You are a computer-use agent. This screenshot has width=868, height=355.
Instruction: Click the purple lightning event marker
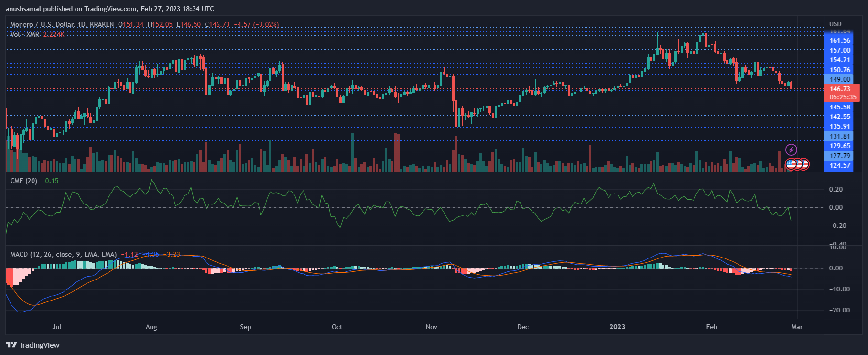[792, 150]
